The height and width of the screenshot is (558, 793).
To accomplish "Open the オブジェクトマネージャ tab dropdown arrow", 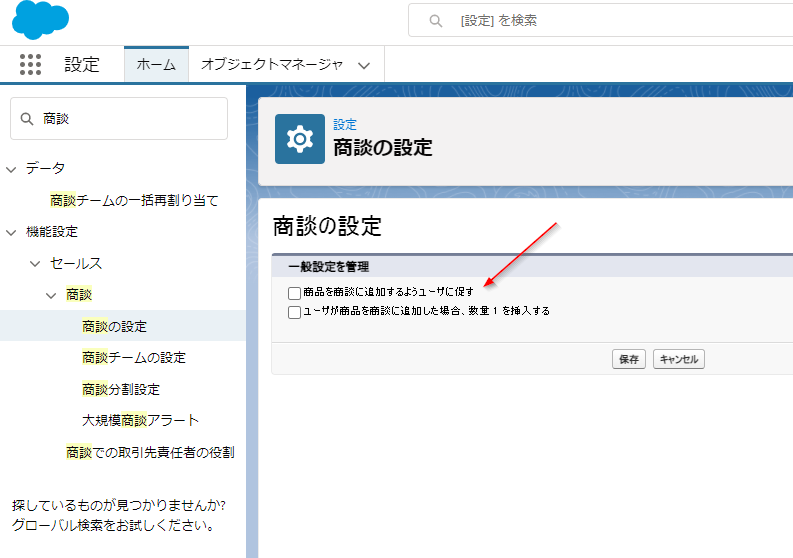I will pos(364,65).
